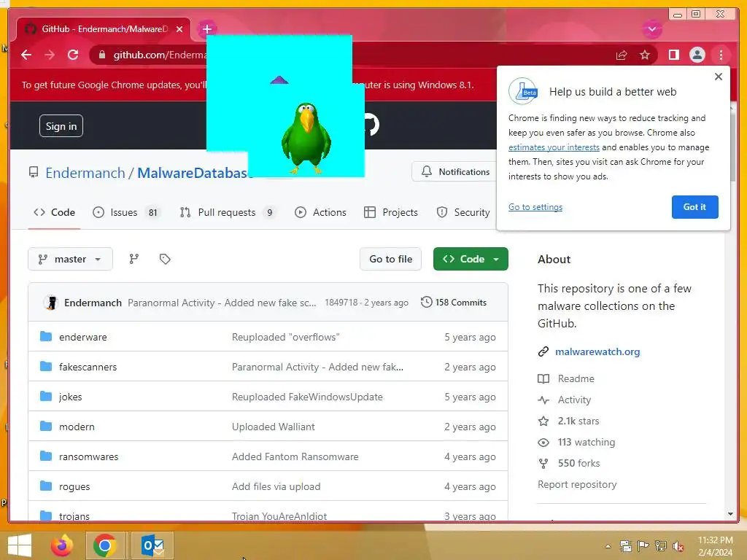Click the site lock icon
This screenshot has height=560, width=747.
(x=102, y=55)
